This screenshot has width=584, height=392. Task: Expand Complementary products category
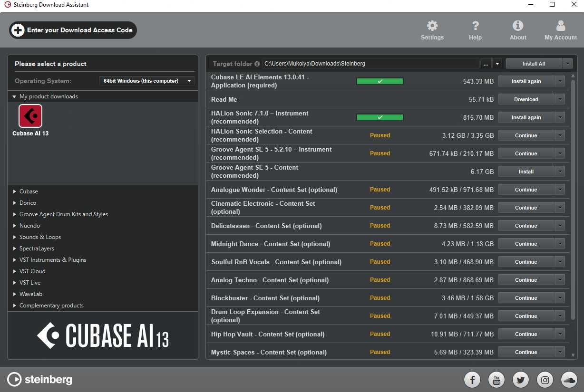15,306
